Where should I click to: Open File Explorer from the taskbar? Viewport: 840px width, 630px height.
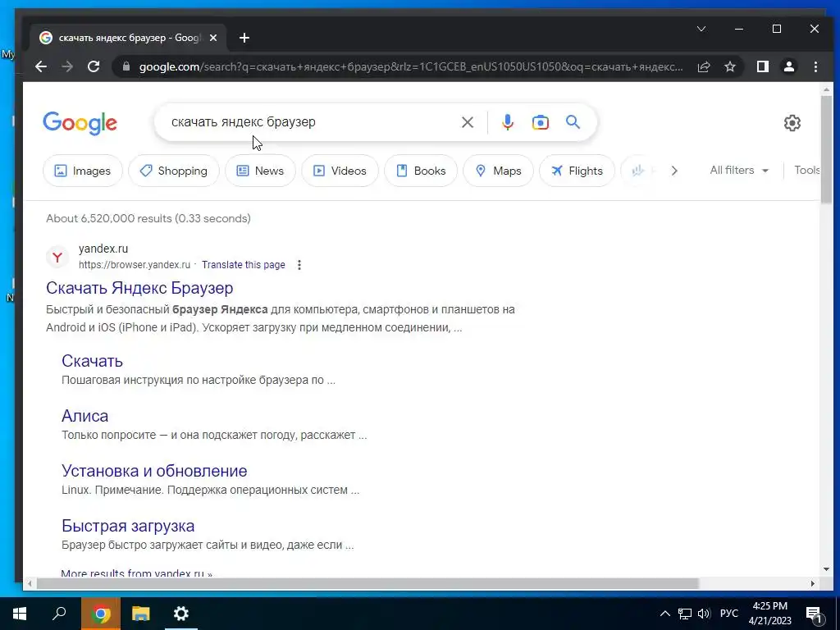coord(141,614)
